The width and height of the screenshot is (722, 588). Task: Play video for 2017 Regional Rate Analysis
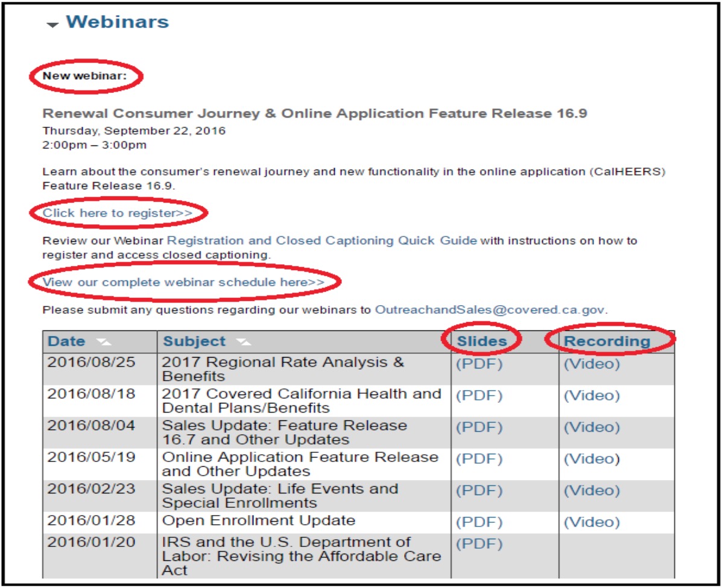(591, 364)
